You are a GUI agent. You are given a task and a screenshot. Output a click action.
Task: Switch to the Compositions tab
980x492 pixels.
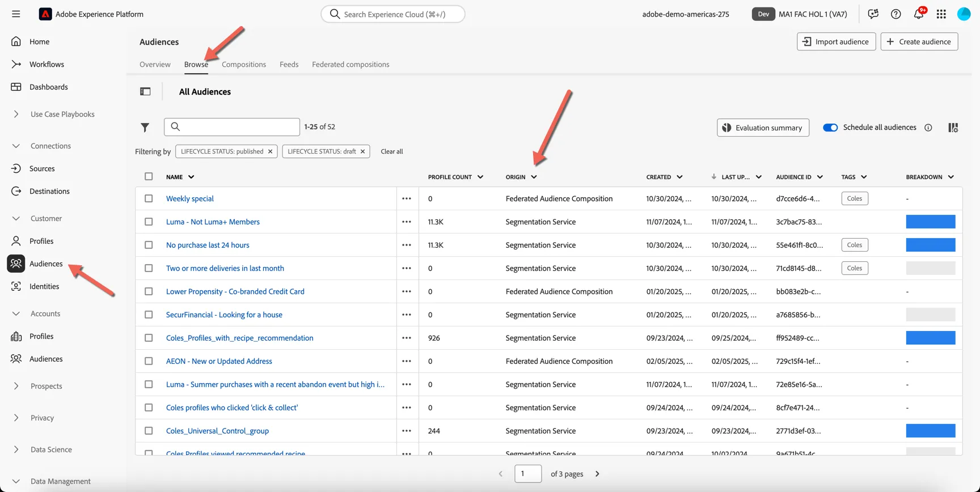244,65
